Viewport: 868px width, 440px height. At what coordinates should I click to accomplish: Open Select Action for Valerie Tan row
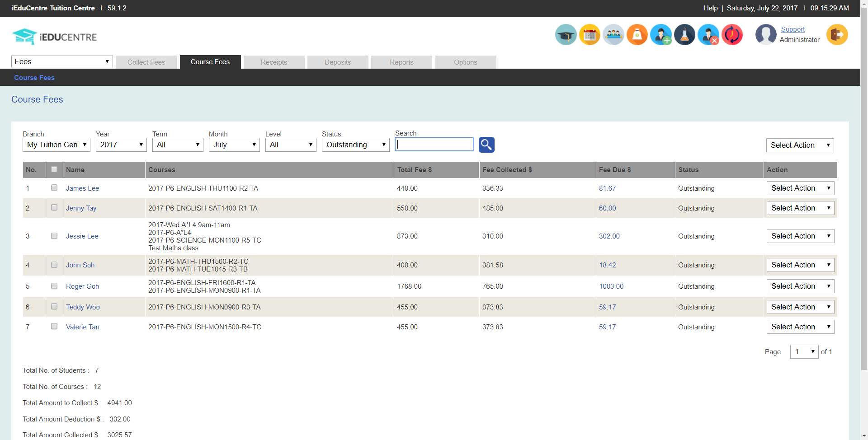pyautogui.click(x=801, y=327)
